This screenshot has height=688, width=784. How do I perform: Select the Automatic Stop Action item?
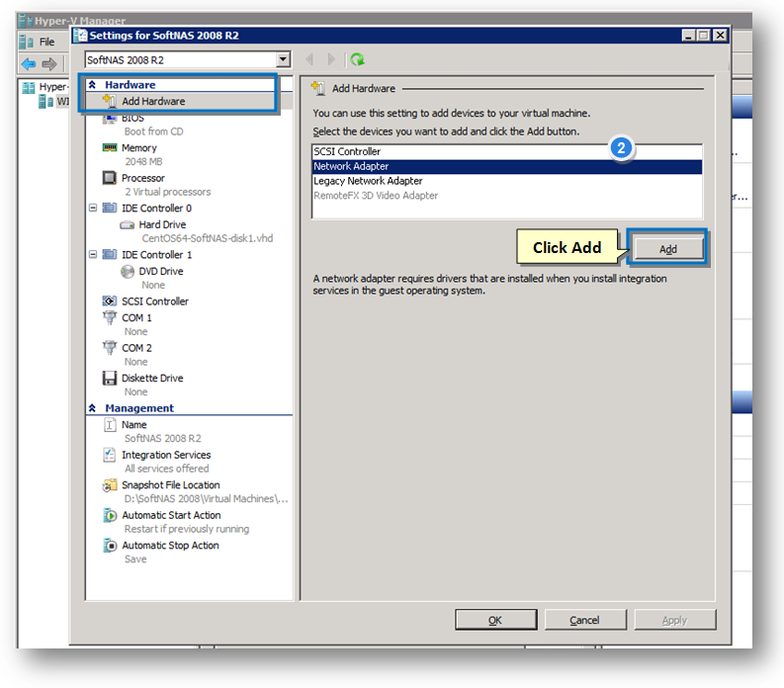coord(170,545)
